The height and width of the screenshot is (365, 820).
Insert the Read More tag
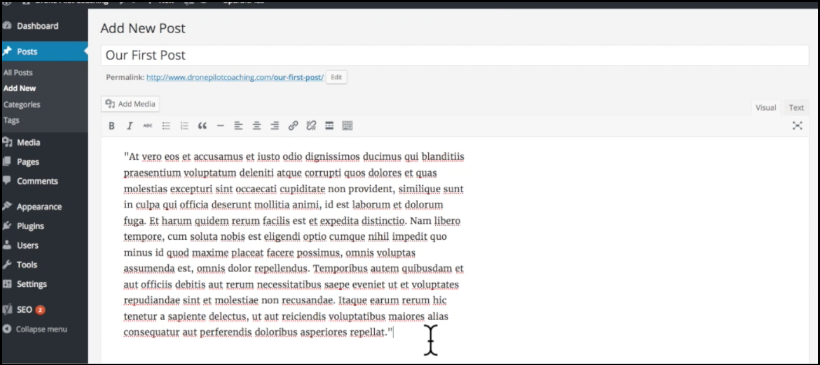click(329, 126)
